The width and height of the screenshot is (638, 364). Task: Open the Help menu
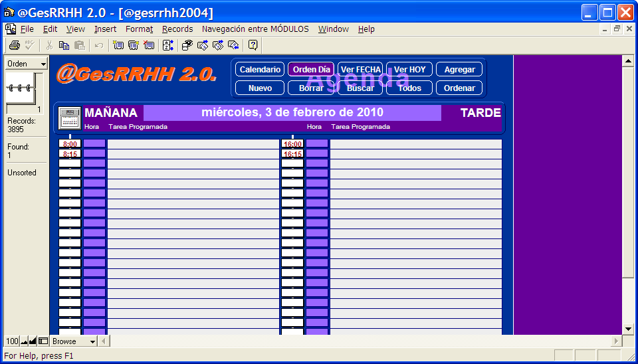[x=366, y=29]
